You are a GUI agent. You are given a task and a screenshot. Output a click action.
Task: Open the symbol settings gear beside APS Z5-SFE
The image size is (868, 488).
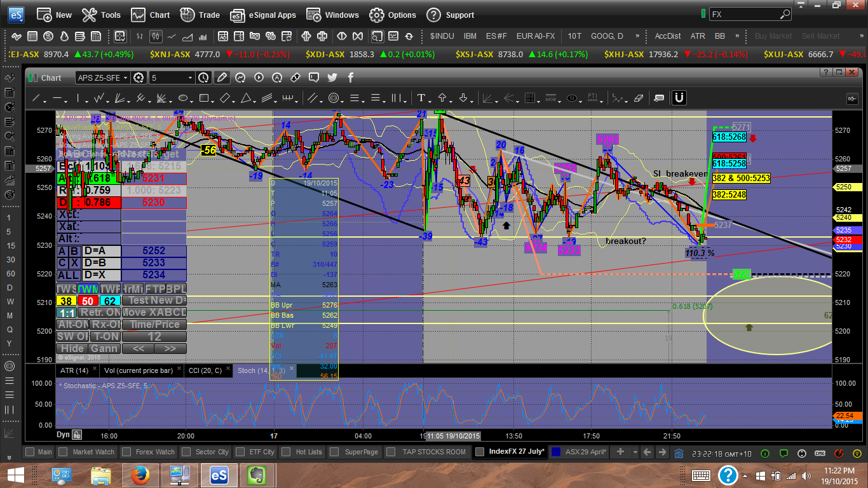[x=140, y=78]
